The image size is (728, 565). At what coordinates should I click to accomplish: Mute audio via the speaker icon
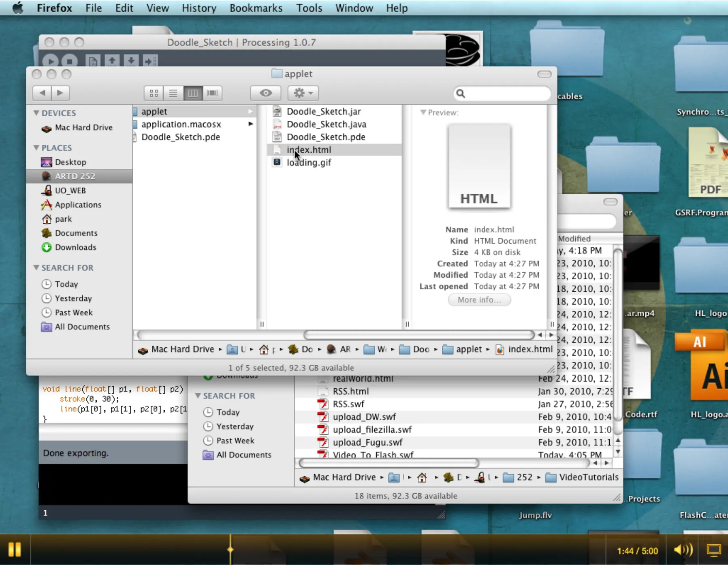click(683, 550)
